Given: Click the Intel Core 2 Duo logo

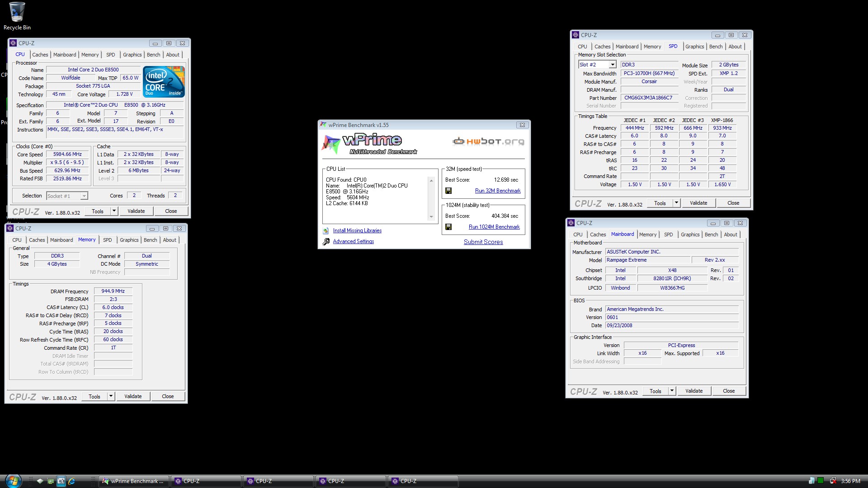Looking at the screenshot, I should coord(164,82).
